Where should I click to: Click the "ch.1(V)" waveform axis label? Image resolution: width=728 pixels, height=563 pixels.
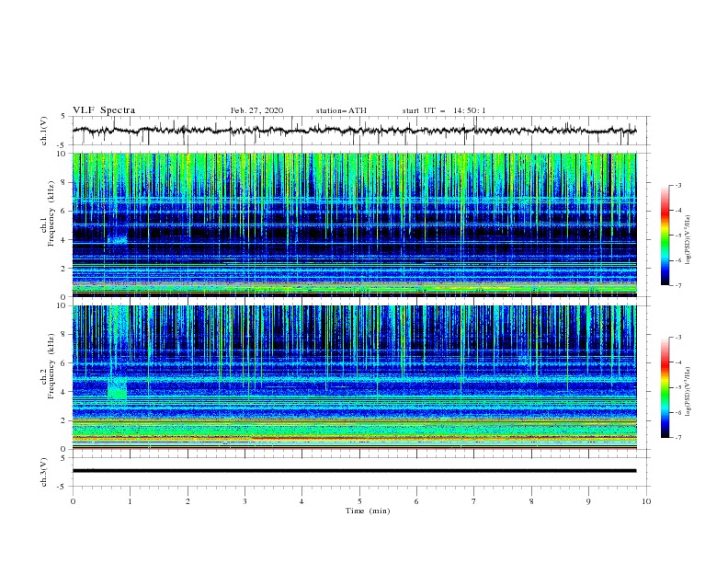pos(44,131)
